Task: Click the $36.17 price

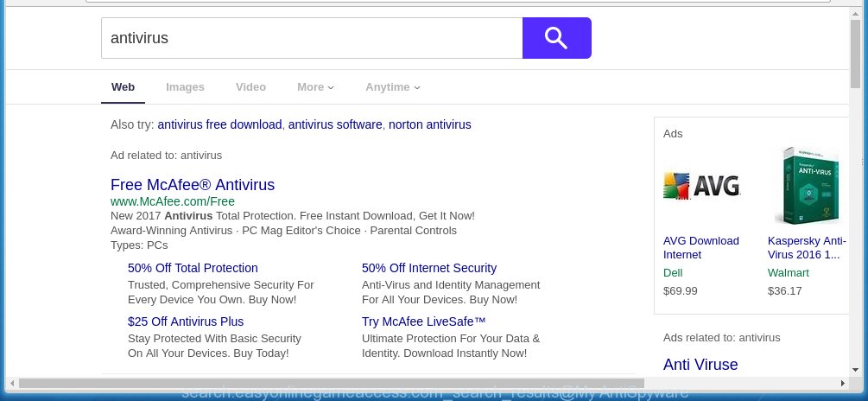Action: pos(784,290)
